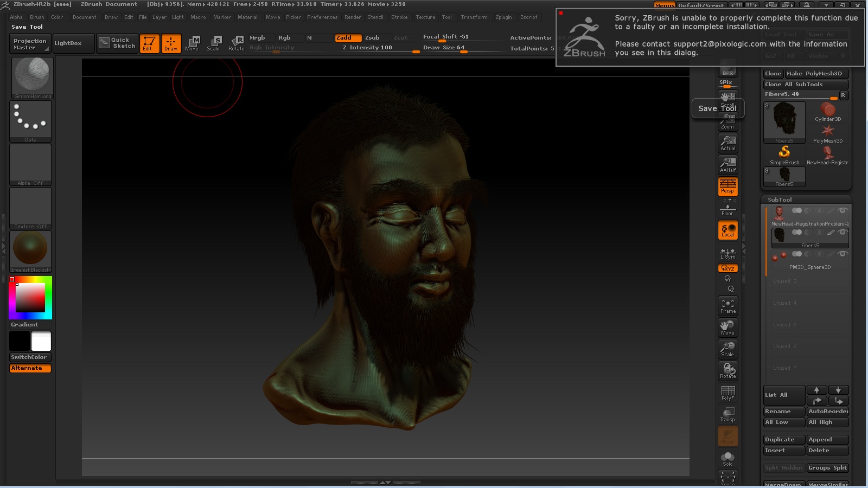The image size is (868, 488).
Task: Open the GroomHairLong brush picker
Action: (x=32, y=78)
